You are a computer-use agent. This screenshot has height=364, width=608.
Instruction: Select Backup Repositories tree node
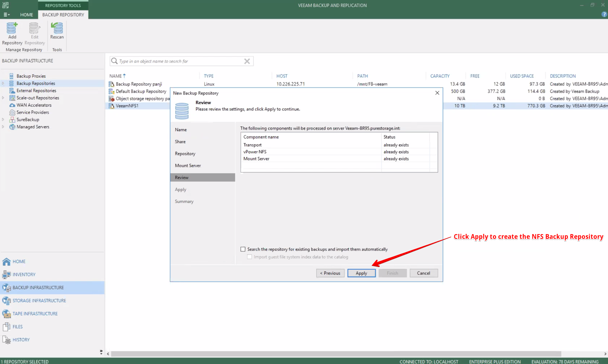tap(36, 83)
